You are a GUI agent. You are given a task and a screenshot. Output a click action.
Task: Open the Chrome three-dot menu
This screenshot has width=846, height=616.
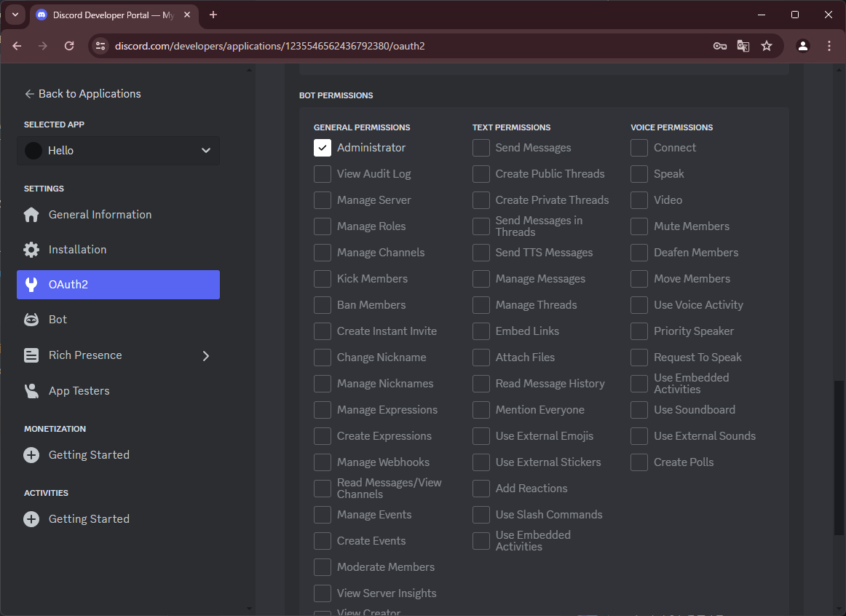coord(829,45)
